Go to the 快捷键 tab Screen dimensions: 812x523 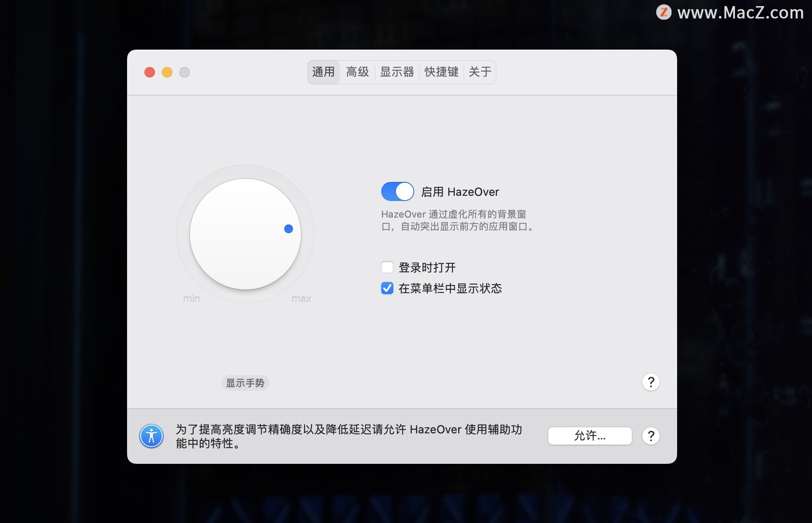[441, 72]
